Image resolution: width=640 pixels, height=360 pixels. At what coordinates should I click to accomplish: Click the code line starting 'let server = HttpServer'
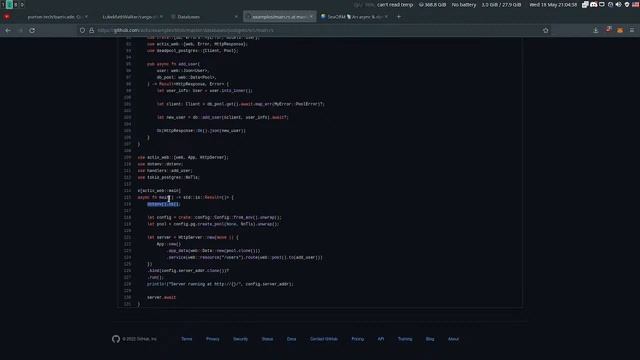click(193, 237)
